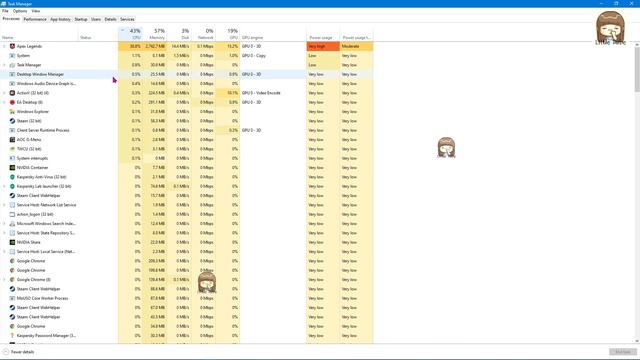Switch to the Details tab
Screen dimensions: 640x360
[110, 19]
